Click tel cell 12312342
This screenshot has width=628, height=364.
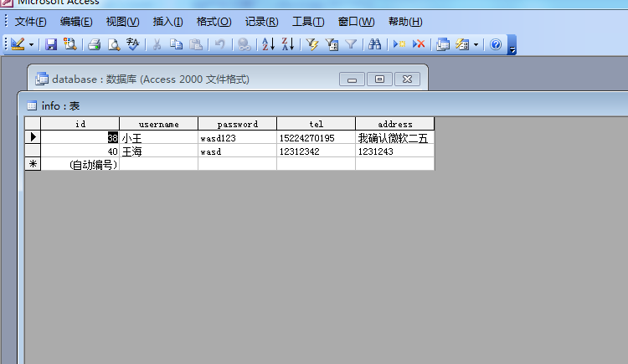pos(316,151)
